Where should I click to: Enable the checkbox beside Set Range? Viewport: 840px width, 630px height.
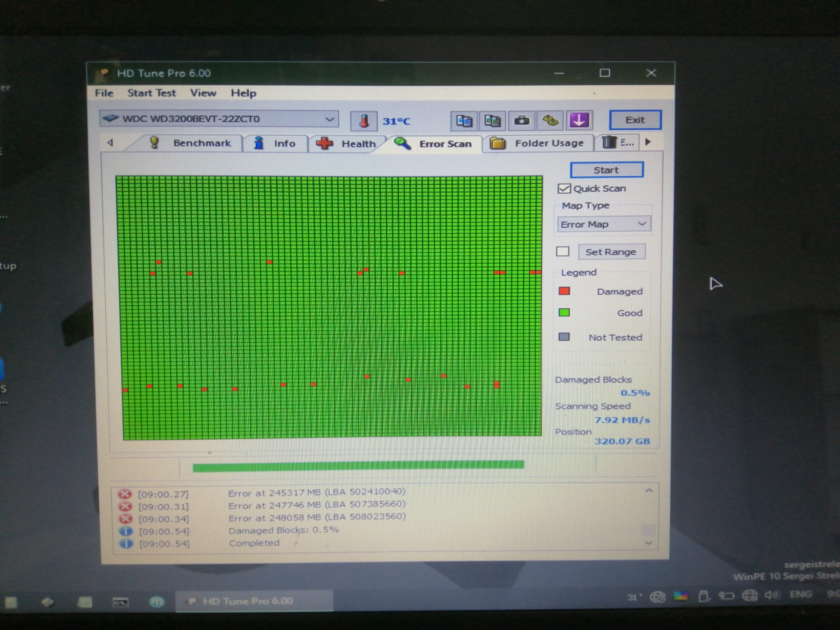pyautogui.click(x=562, y=252)
